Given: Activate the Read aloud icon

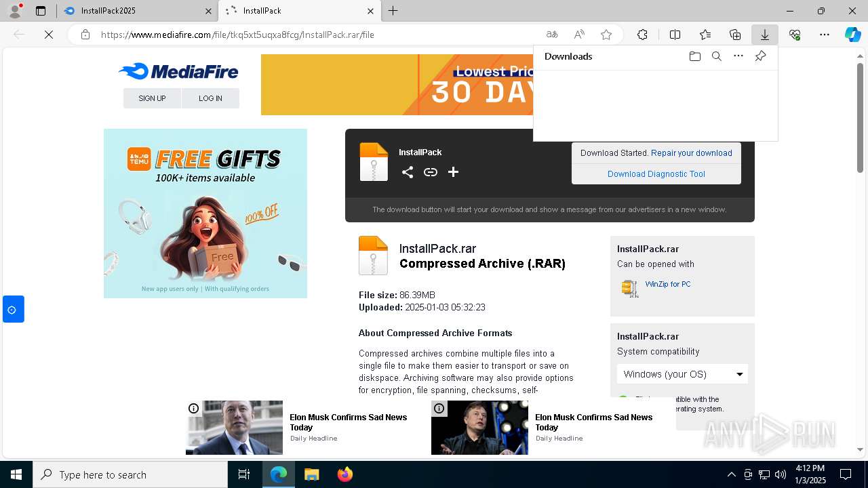Looking at the screenshot, I should pos(579,35).
